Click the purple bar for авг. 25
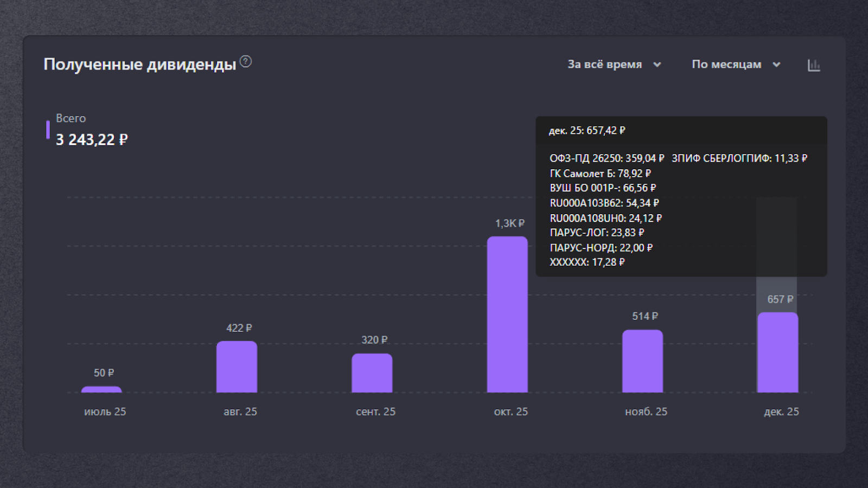This screenshot has width=868, height=488. point(237,367)
